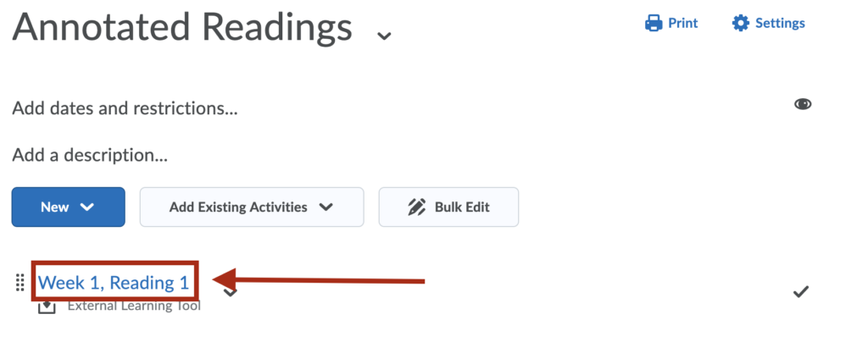Click the Print text link
This screenshot has width=868, height=353.
pos(683,23)
